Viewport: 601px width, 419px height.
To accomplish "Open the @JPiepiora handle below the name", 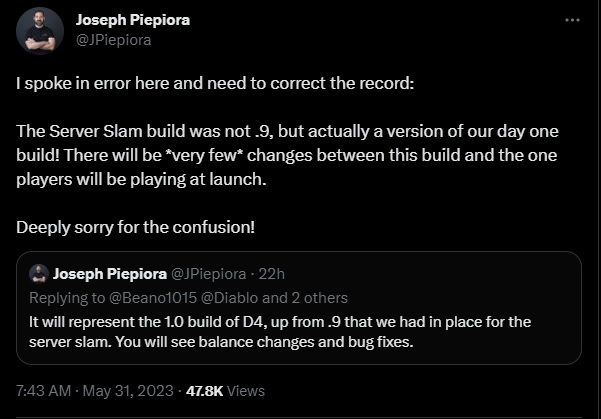I will (113, 40).
